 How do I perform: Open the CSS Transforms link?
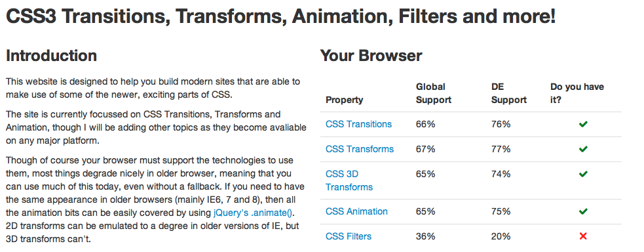tap(360, 149)
